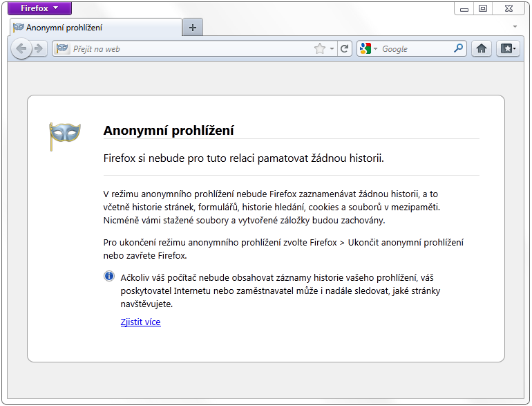Open a new tab with plus button
Viewport: 532px width, 406px height.
pyautogui.click(x=192, y=28)
